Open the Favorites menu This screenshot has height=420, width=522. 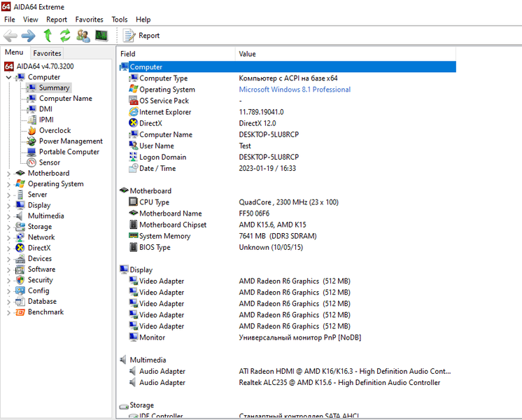(x=90, y=20)
